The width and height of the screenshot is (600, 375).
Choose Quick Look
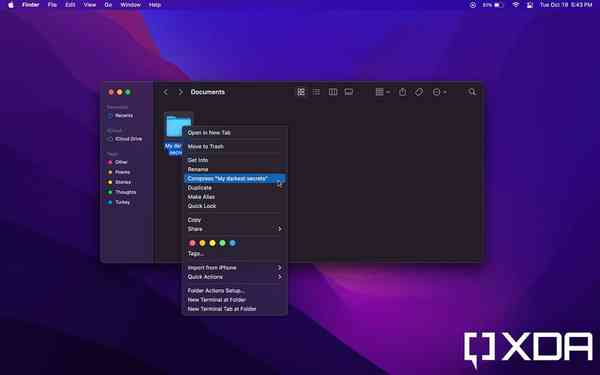[235, 206]
